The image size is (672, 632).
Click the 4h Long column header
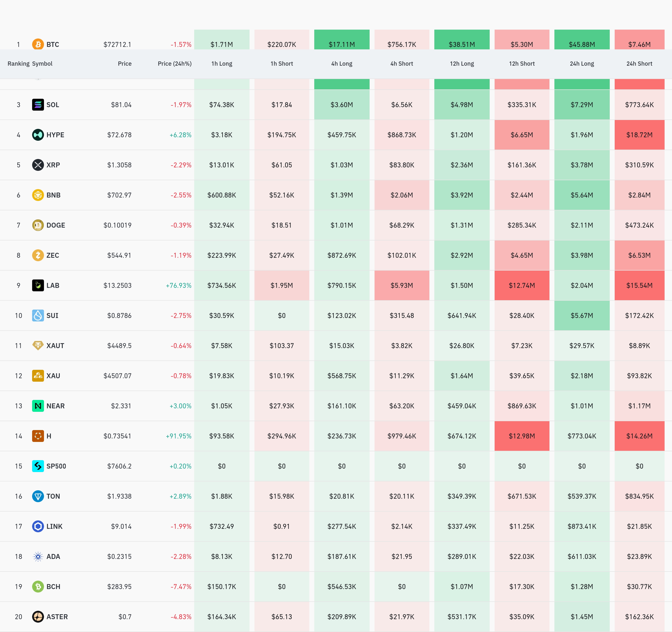click(x=342, y=63)
